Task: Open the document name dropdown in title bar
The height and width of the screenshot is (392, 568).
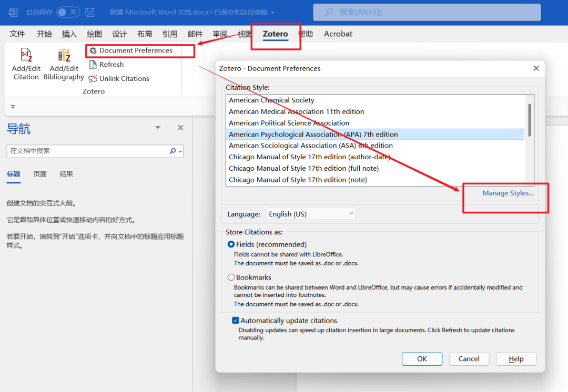Action: (x=273, y=12)
